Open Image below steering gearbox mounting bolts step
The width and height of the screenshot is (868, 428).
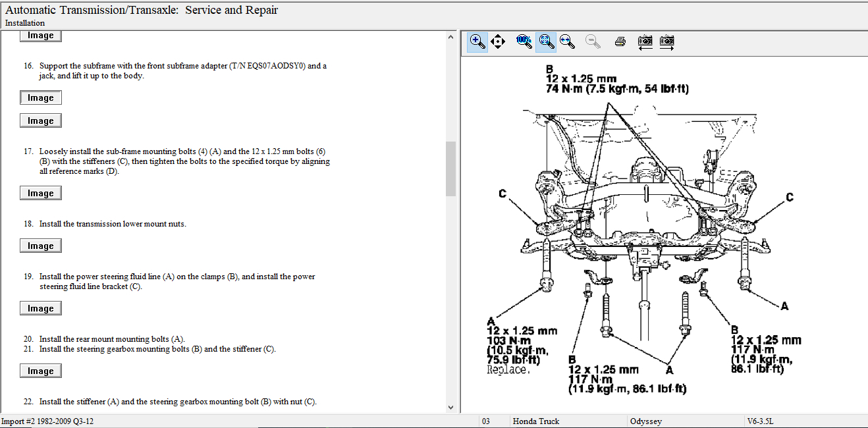[40, 371]
